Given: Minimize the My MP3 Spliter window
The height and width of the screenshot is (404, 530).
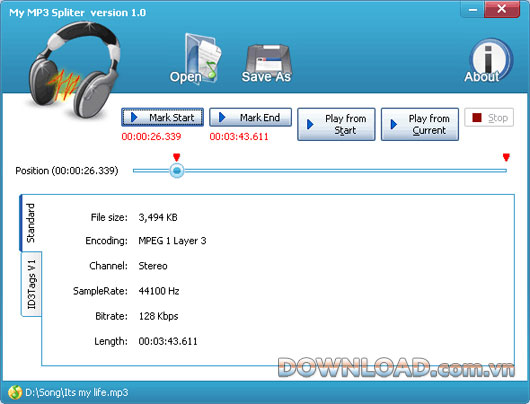Looking at the screenshot, I should point(473,9).
